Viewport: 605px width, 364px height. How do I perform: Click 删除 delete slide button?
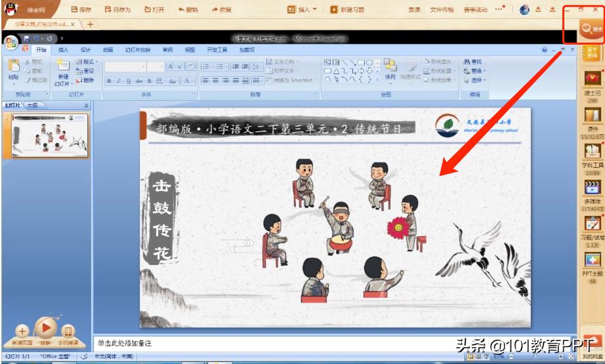coord(85,80)
